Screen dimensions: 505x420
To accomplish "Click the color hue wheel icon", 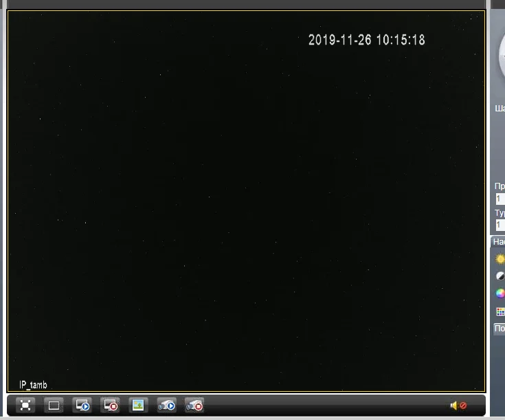I will 500,294.
